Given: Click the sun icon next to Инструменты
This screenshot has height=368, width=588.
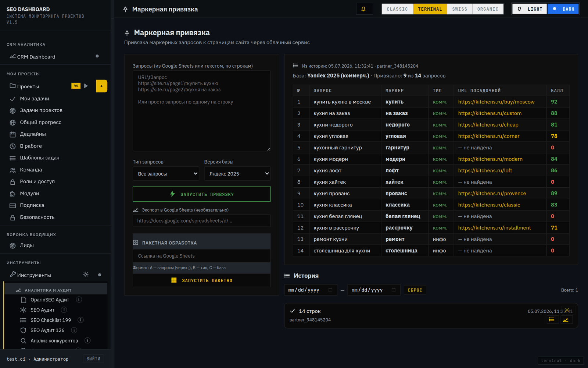Looking at the screenshot, I should click(86, 275).
